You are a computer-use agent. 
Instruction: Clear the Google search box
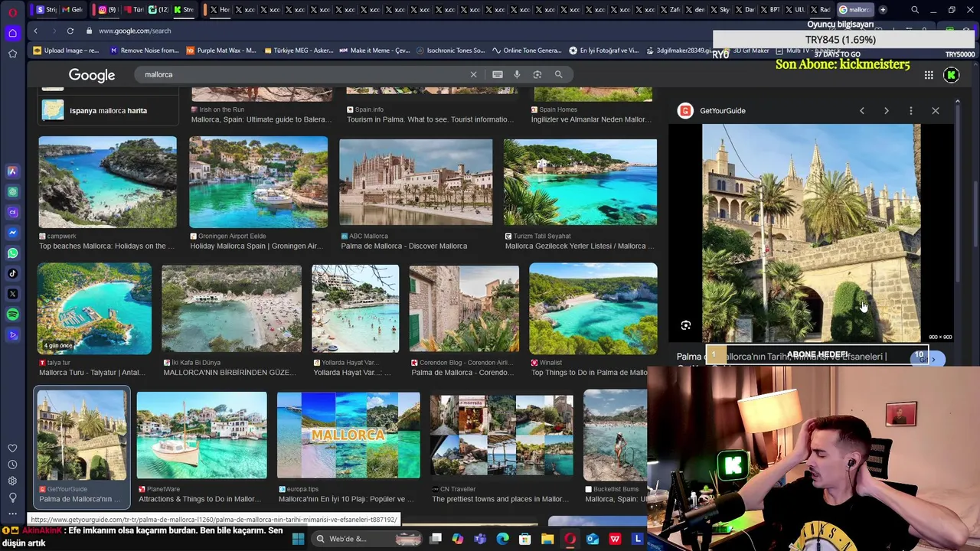click(x=473, y=74)
